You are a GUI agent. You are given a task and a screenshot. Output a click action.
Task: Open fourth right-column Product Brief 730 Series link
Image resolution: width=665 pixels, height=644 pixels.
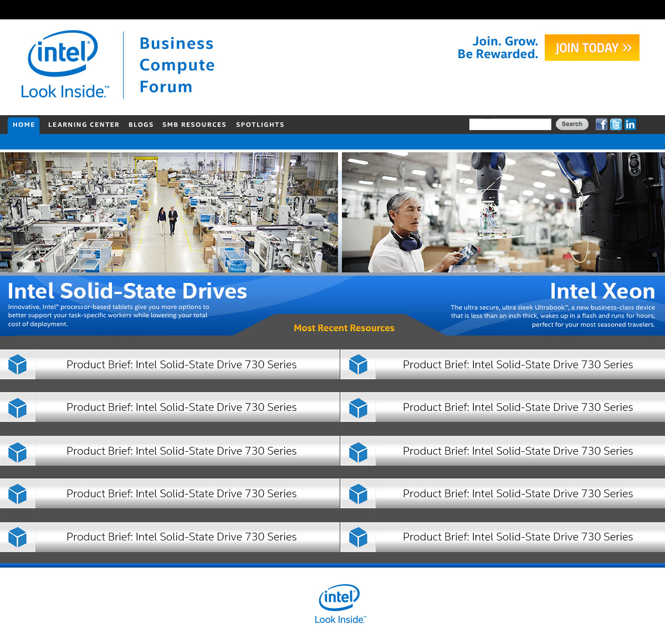518,493
